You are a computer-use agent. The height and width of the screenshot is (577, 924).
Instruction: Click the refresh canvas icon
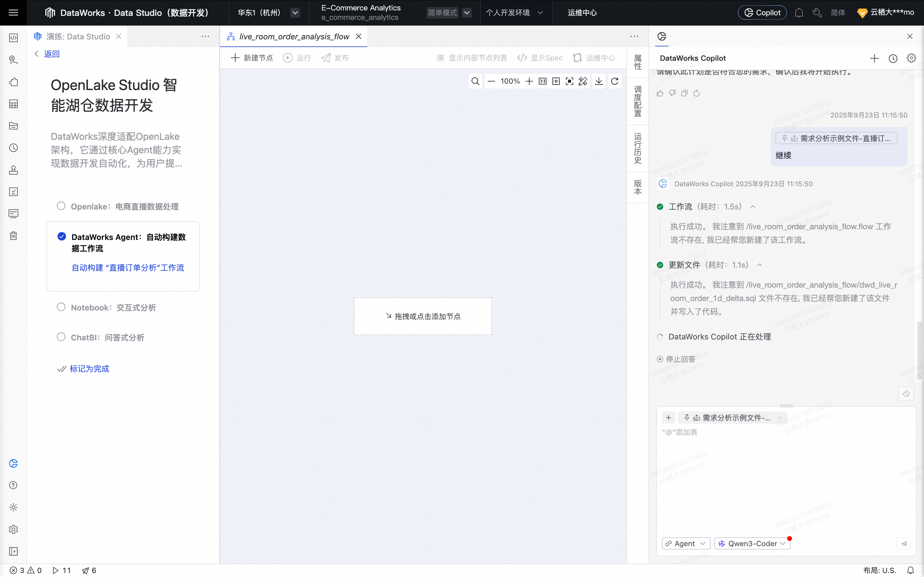(615, 81)
